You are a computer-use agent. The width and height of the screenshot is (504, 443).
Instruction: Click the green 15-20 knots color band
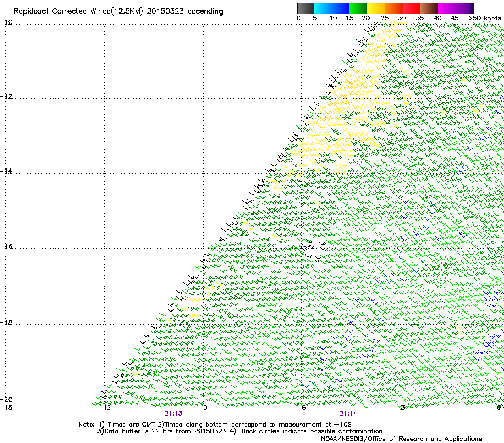[x=358, y=8]
